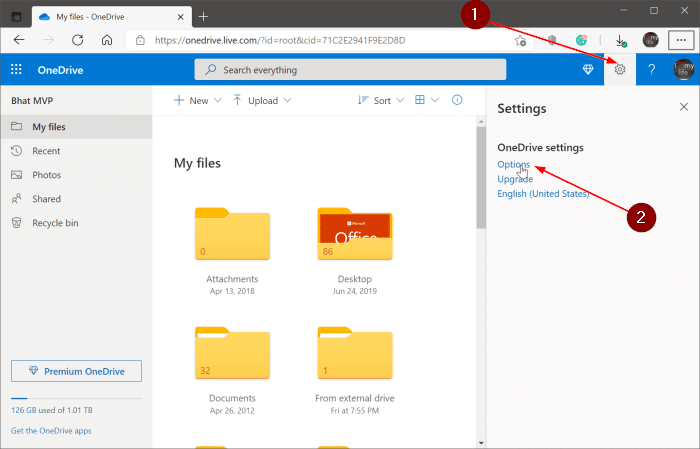Viewport: 700px width, 449px height.
Task: Click the browser address bar URL
Action: click(x=280, y=41)
